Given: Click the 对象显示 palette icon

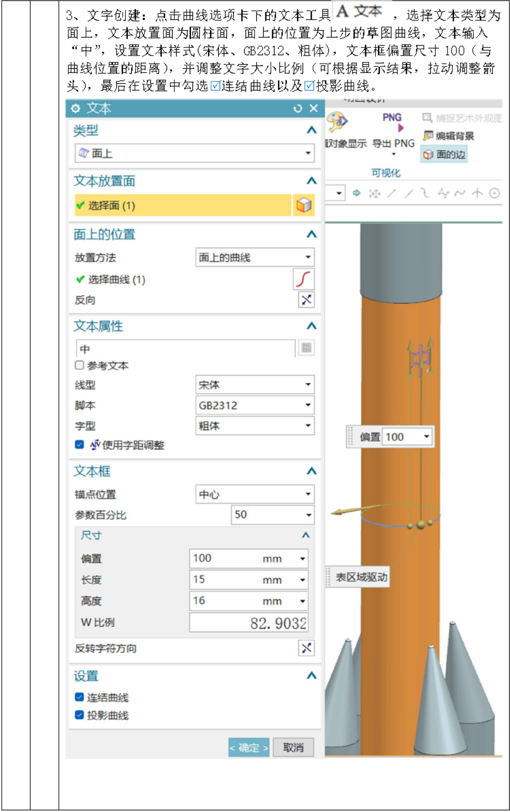Looking at the screenshot, I should [x=337, y=122].
